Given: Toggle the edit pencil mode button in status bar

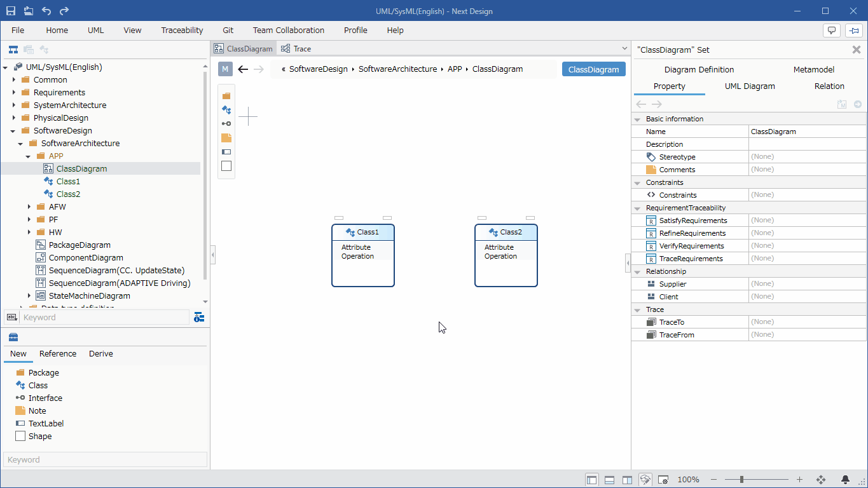Looking at the screenshot, I should (x=645, y=480).
